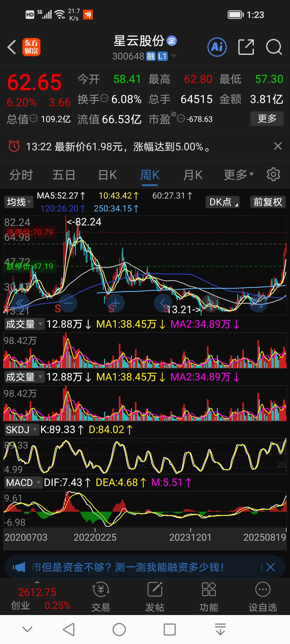This screenshot has width=290, height=644.
Task: Zoom in chart with plus button
Action: click(x=115, y=303)
